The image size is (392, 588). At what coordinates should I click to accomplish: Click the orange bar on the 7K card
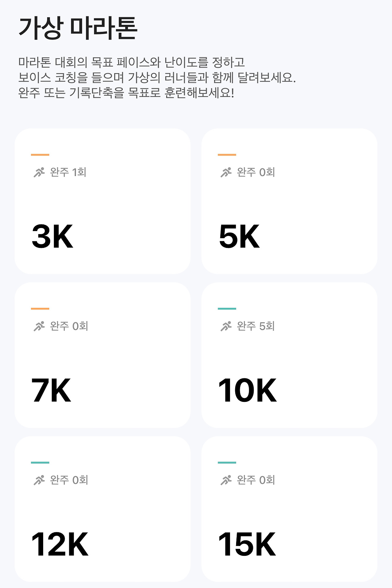click(40, 309)
